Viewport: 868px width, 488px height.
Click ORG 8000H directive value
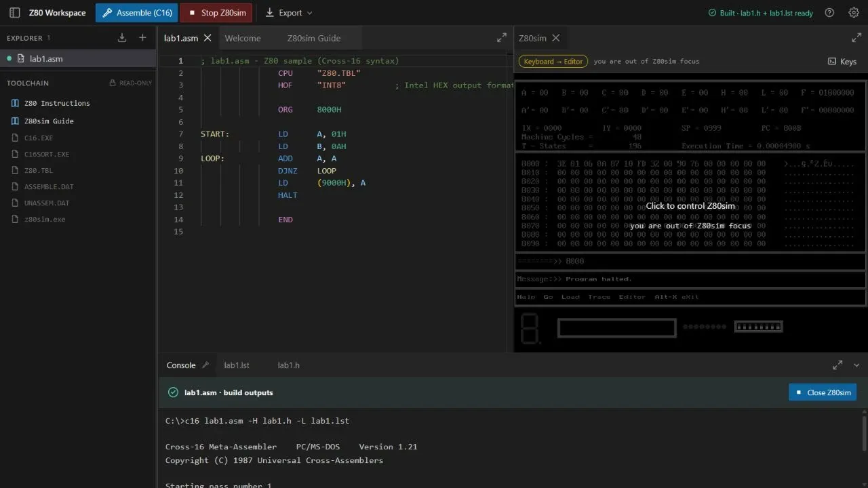(x=329, y=110)
